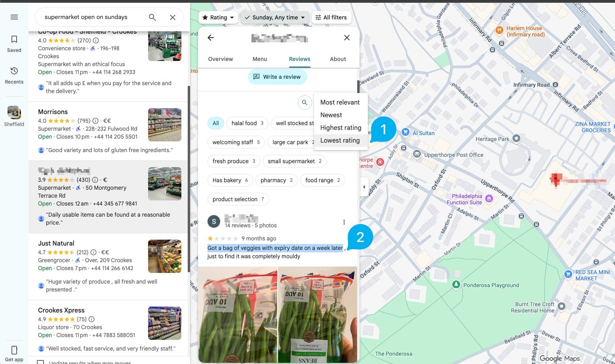Sort reviews by Lowest rating
615x364 pixels.
coord(340,140)
